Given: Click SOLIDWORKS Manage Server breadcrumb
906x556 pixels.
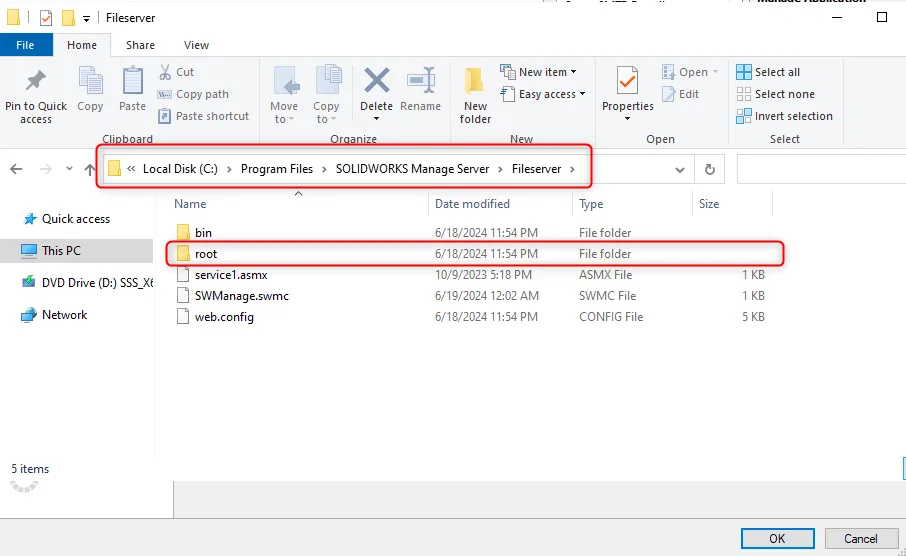Looking at the screenshot, I should [x=413, y=169].
